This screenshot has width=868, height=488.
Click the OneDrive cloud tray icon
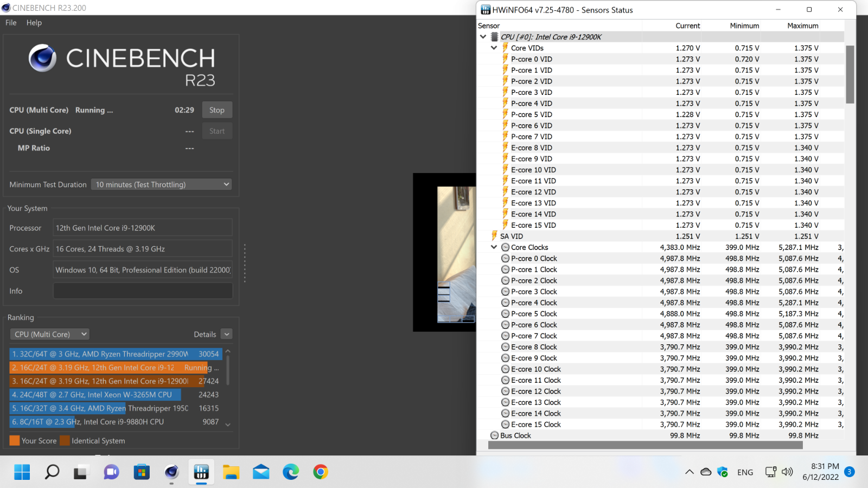(x=706, y=472)
